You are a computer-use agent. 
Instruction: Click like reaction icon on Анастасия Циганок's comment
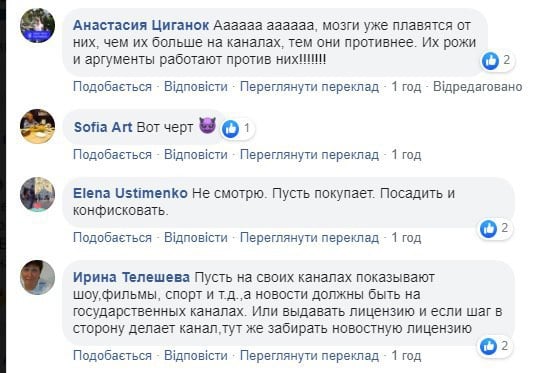[x=490, y=61]
